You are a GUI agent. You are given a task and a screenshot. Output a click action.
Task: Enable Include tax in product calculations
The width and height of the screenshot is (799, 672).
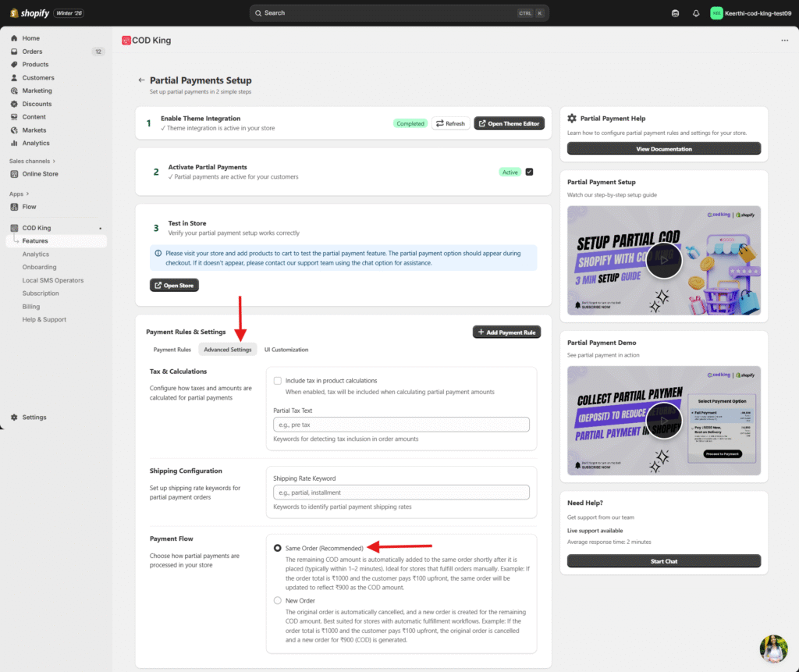(277, 381)
